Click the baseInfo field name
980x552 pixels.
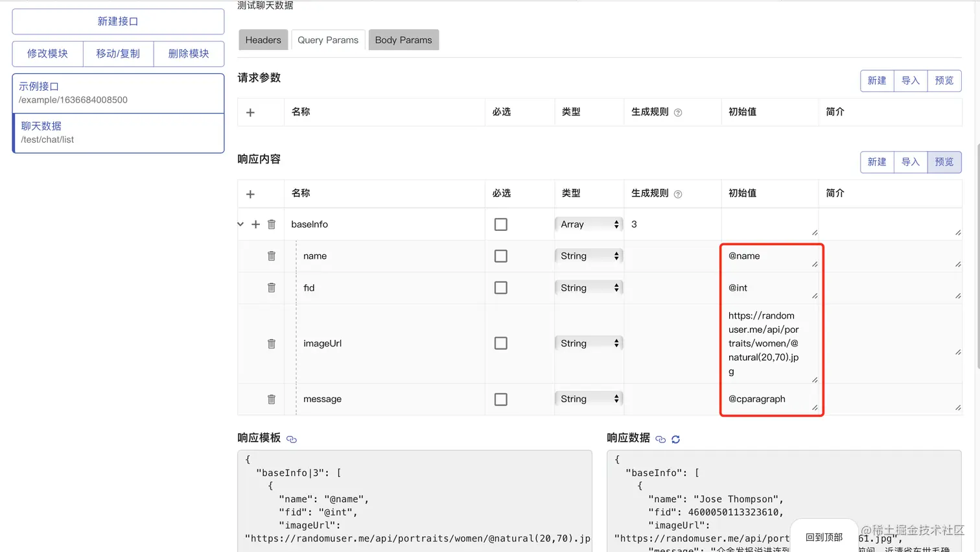pos(309,224)
